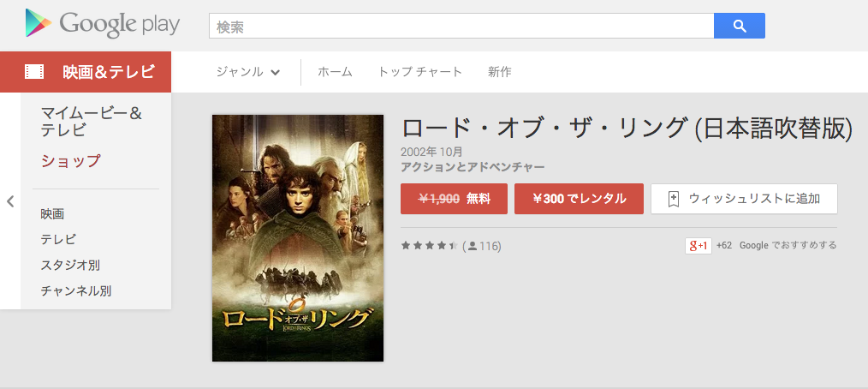The image size is (868, 389).
Task: Click the 2002年 10月 release date text
Action: coord(431,152)
